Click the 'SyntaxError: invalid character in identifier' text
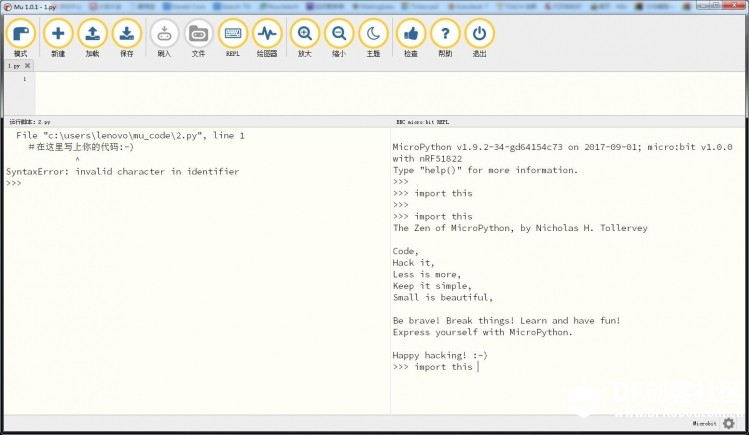749x435 pixels. 123,171
